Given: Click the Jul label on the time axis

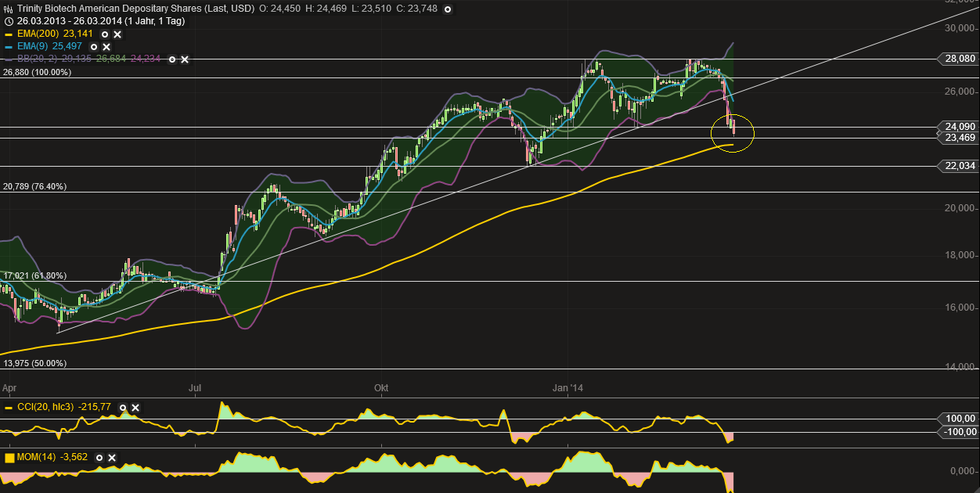Looking at the screenshot, I should pyautogui.click(x=196, y=388).
